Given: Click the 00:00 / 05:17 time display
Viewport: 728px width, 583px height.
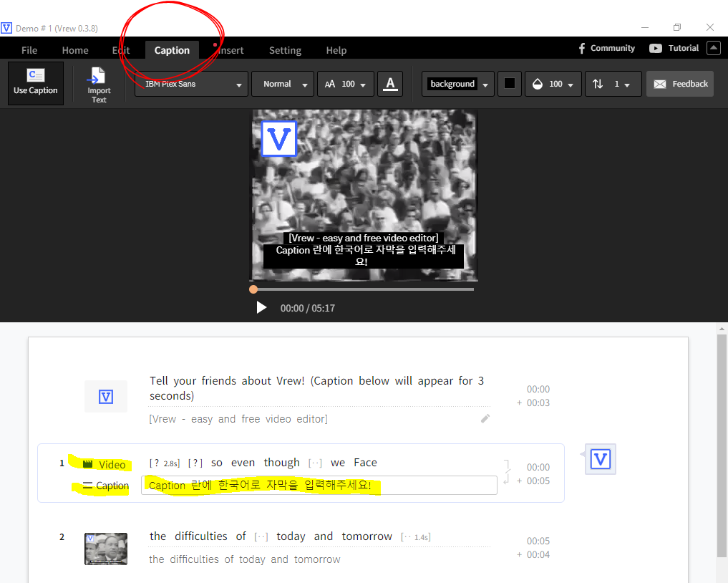Looking at the screenshot, I should (x=307, y=308).
